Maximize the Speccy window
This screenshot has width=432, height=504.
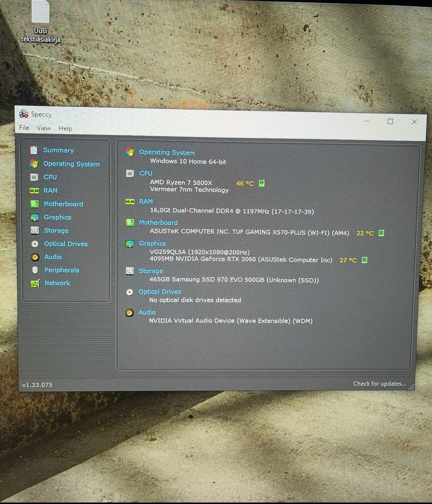(x=390, y=121)
